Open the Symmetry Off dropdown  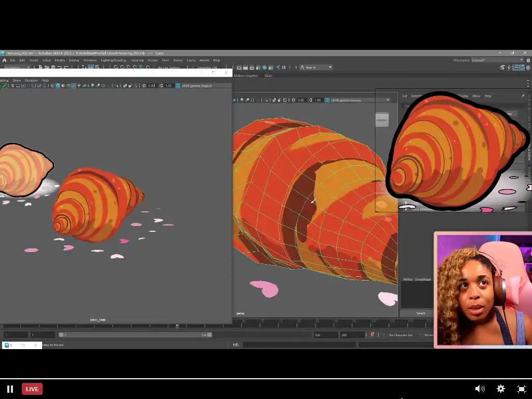point(206,68)
